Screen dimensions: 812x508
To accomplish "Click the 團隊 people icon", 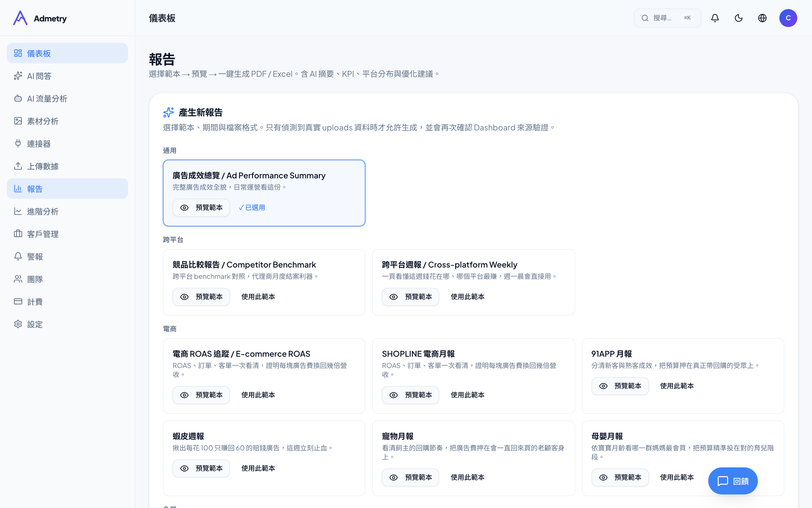I will [18, 279].
